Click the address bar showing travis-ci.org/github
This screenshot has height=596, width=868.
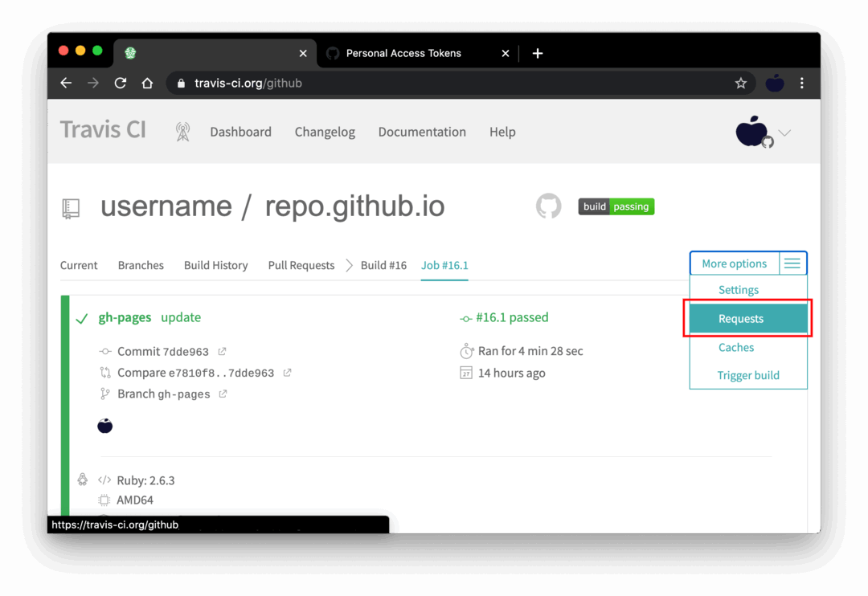click(x=450, y=83)
